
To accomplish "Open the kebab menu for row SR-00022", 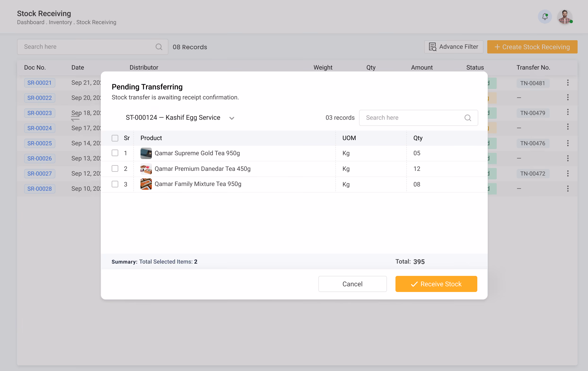I will click(x=568, y=97).
